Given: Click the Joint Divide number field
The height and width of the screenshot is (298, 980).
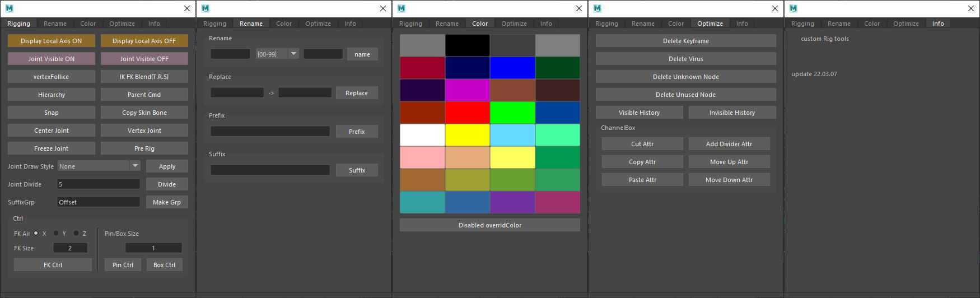Looking at the screenshot, I should click(x=99, y=184).
